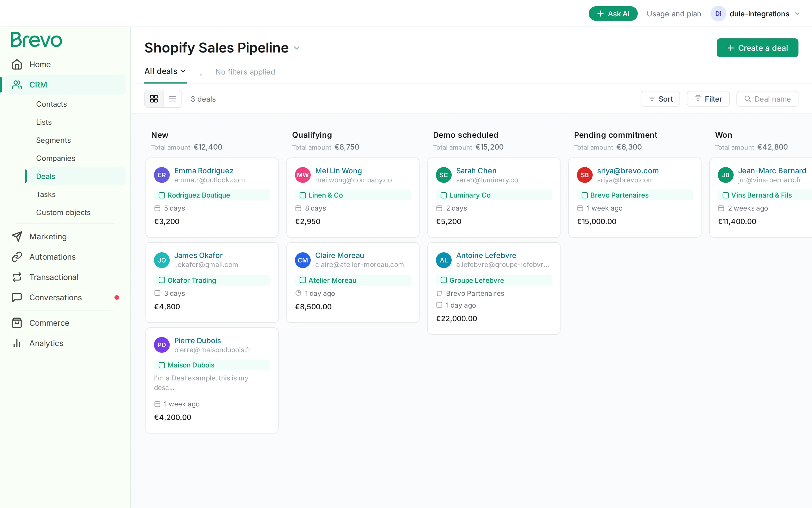Image resolution: width=812 pixels, height=508 pixels.
Task: Click the Commerce shopping bag icon
Action: pos(17,323)
